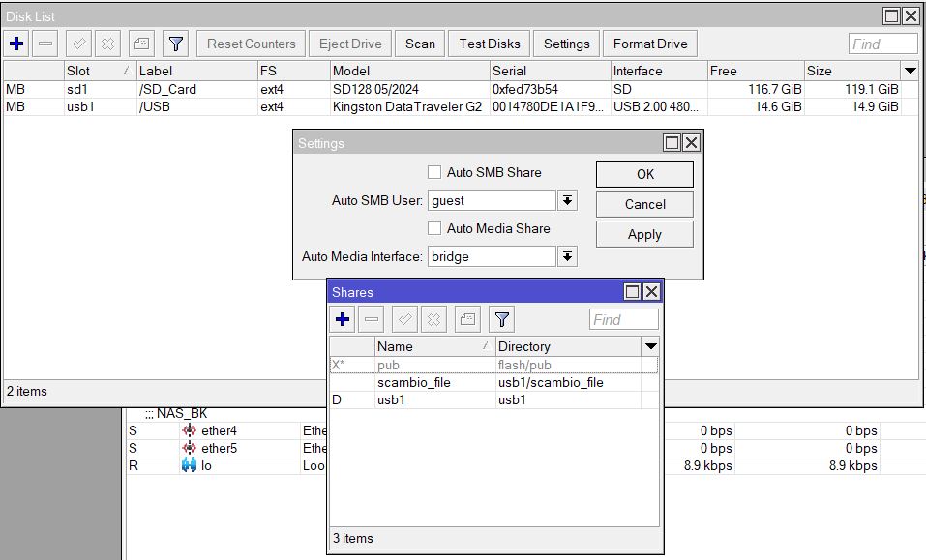Enable the Auto Media Share checkbox

434,228
